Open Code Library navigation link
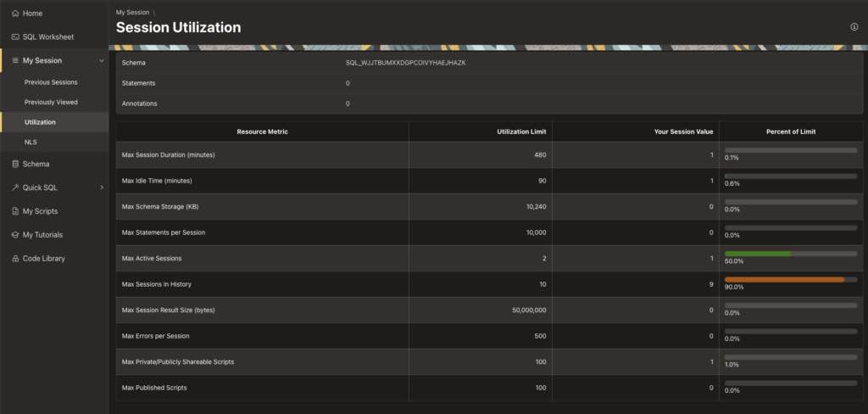The height and width of the screenshot is (414, 868). (x=44, y=258)
